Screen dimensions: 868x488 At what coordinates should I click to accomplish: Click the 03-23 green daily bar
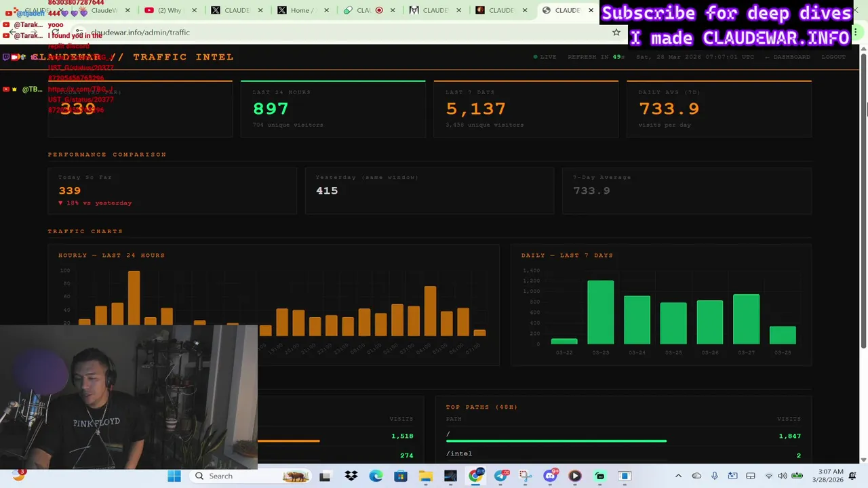(x=600, y=312)
